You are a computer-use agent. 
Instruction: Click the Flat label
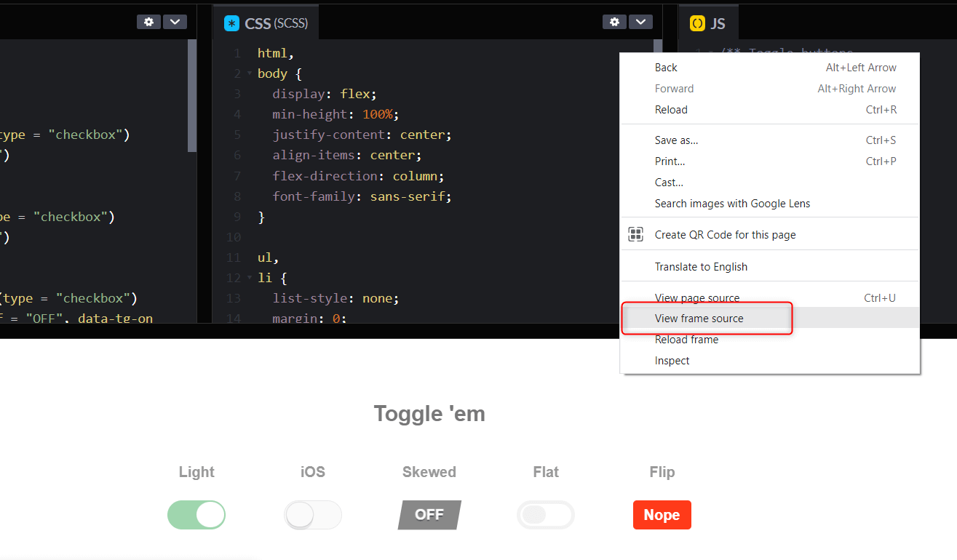point(546,472)
